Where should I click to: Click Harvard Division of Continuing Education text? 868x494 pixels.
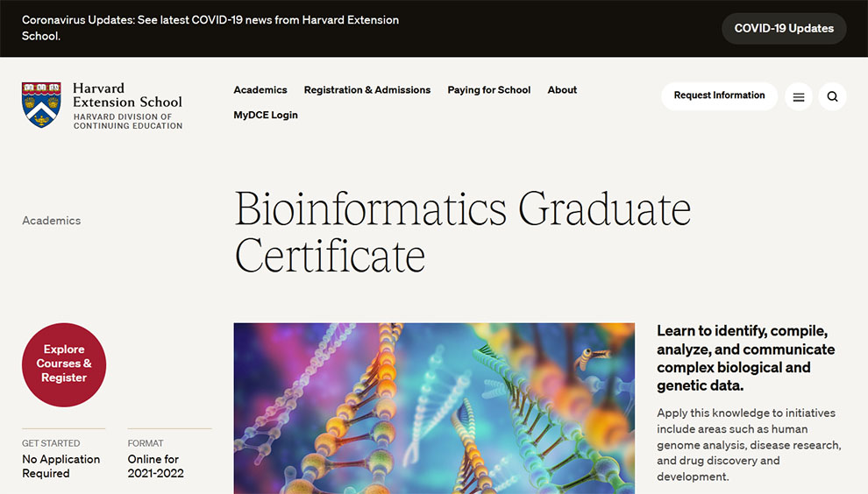click(x=128, y=121)
